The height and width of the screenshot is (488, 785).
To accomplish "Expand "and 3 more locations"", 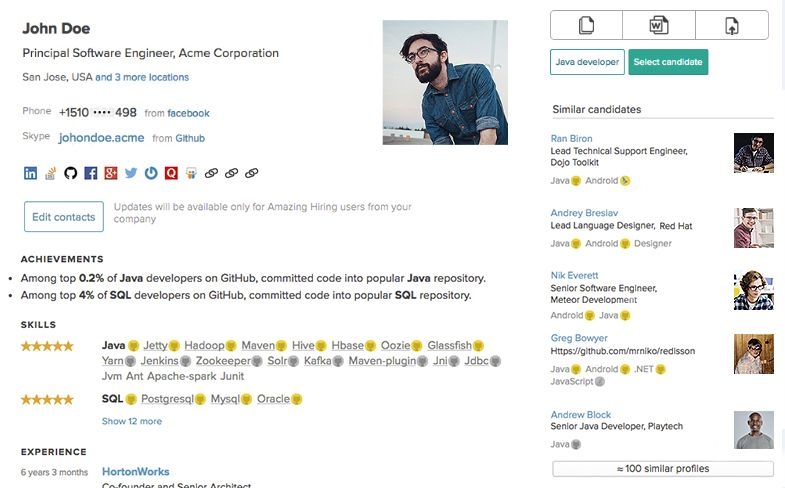I will click(142, 77).
